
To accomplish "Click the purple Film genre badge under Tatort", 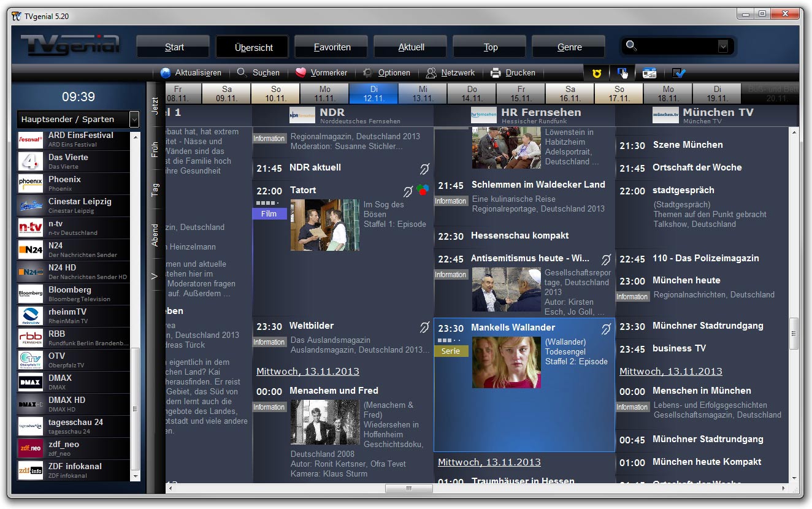I will [269, 213].
